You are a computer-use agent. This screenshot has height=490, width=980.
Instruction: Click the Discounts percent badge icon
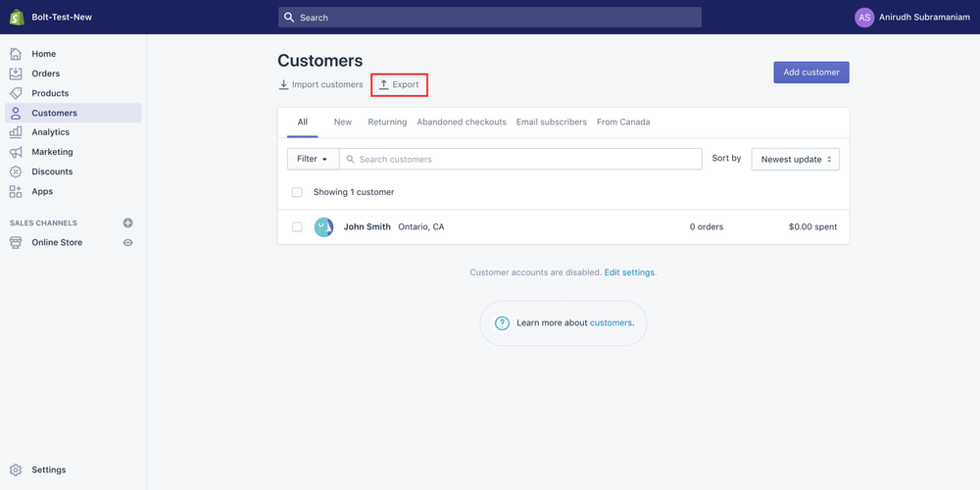point(16,171)
